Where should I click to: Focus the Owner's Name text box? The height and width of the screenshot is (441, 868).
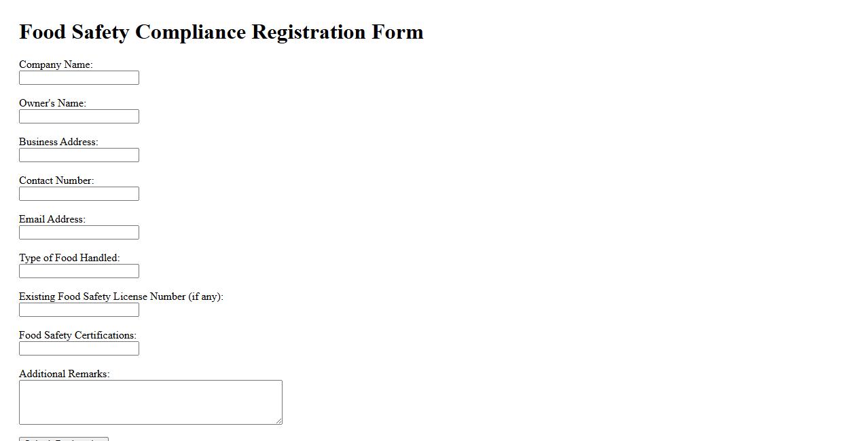point(79,117)
